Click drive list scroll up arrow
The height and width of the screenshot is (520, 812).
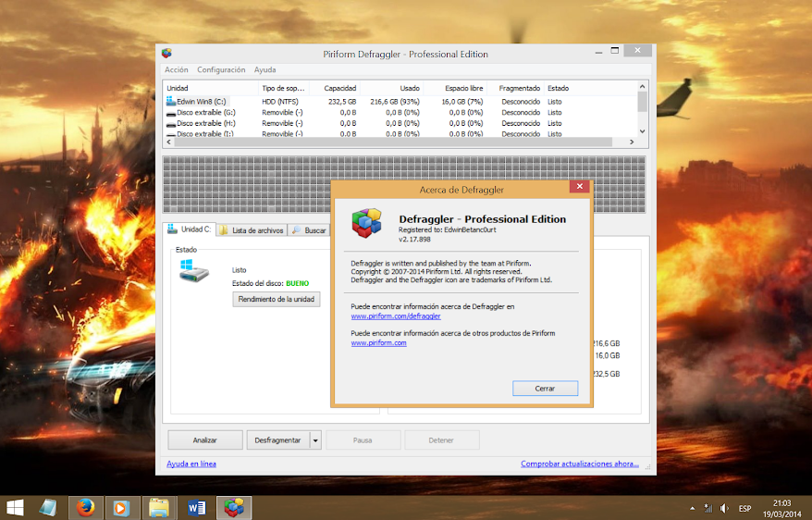coord(642,86)
